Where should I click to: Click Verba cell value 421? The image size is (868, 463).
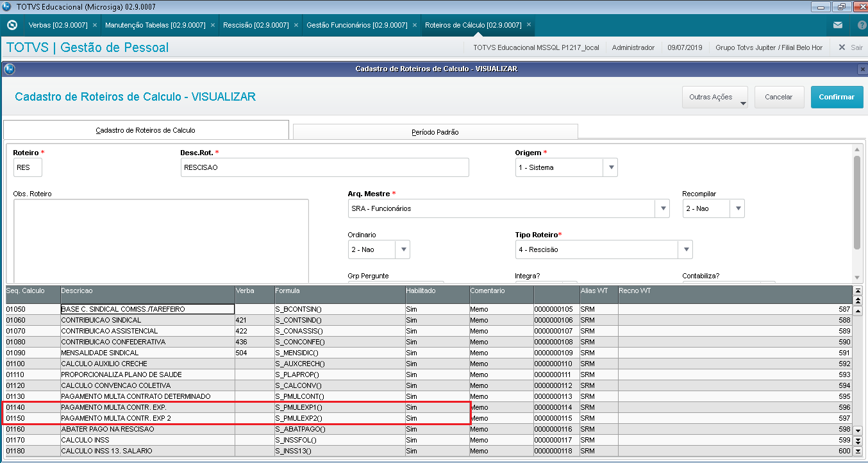click(x=255, y=320)
